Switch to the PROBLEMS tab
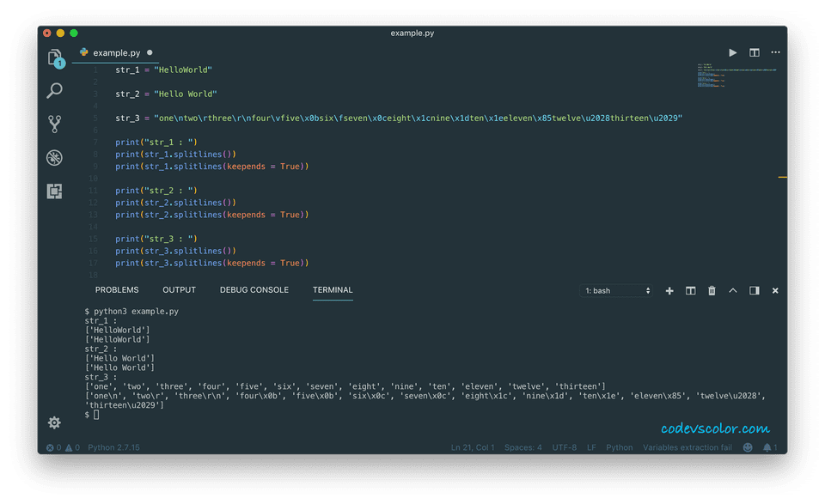Viewport: 825px width, 504px height. pos(117,289)
